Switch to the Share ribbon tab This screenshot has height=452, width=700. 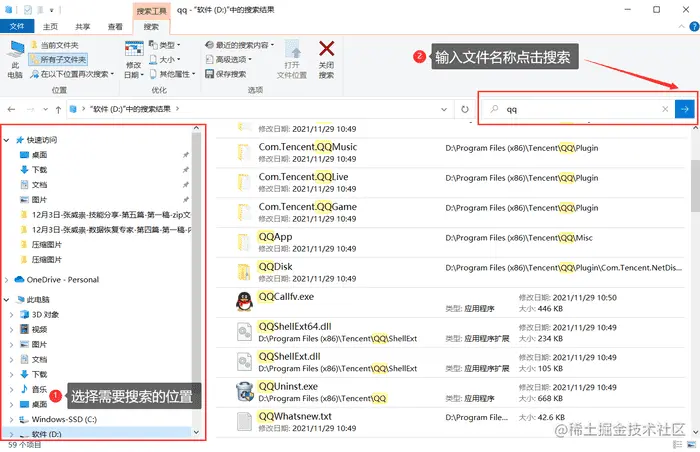(x=83, y=27)
